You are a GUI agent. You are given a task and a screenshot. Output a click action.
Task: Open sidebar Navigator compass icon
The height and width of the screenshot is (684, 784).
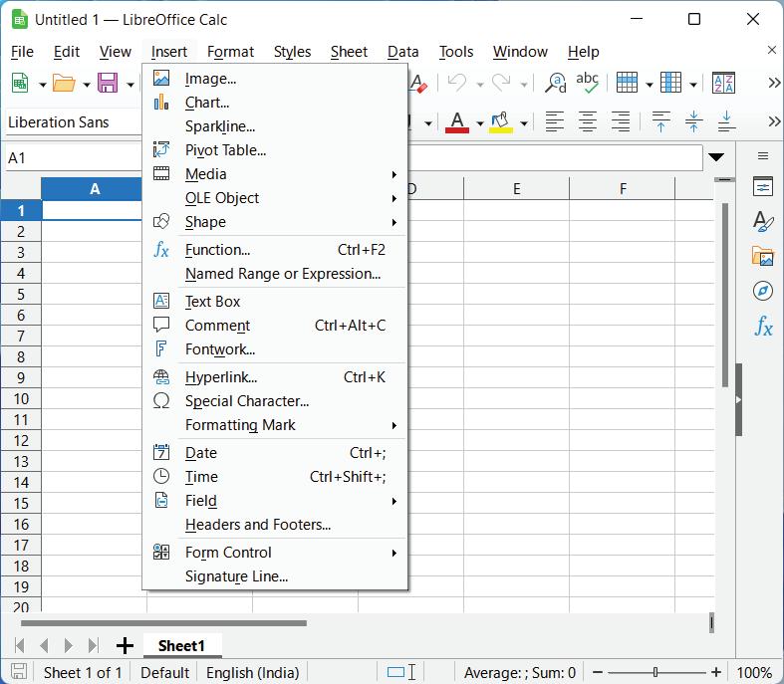coord(763,291)
